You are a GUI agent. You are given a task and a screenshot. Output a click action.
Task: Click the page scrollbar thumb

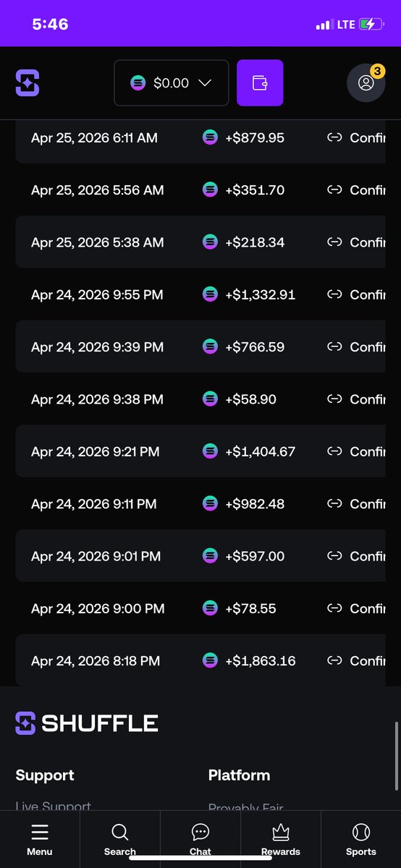pos(396,756)
